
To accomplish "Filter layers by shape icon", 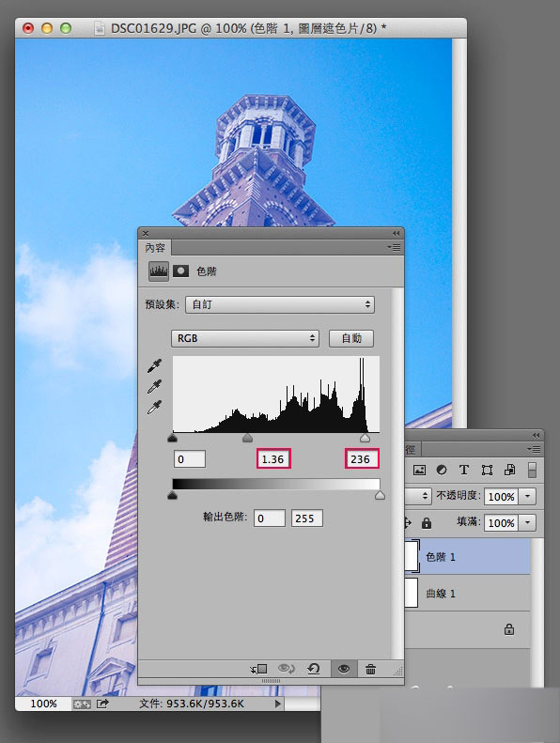I will point(487,470).
